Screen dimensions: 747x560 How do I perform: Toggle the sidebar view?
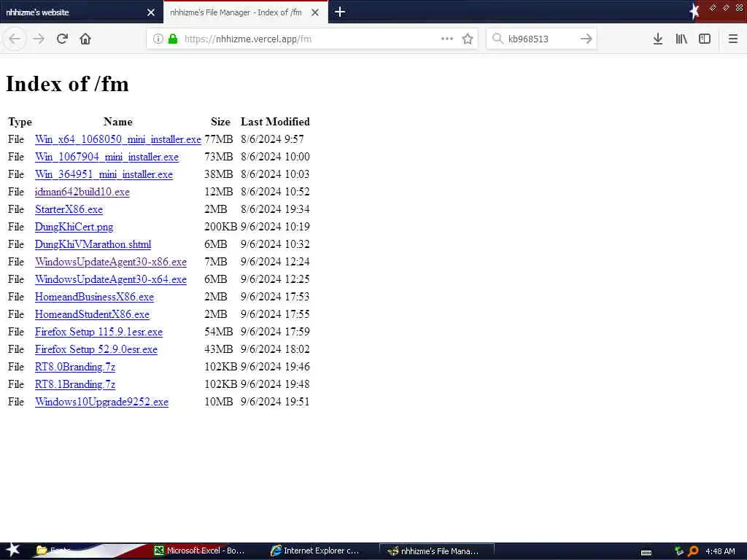coord(705,39)
